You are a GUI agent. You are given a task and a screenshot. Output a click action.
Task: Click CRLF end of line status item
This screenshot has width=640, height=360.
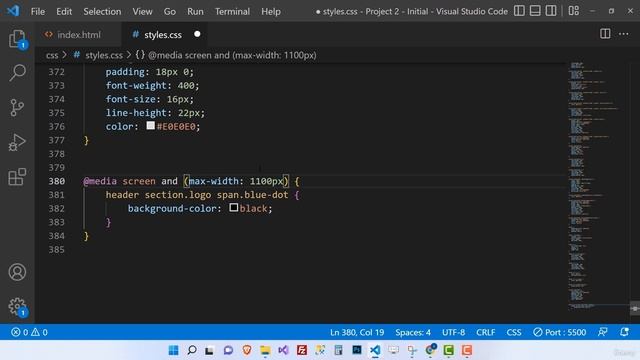(486, 332)
